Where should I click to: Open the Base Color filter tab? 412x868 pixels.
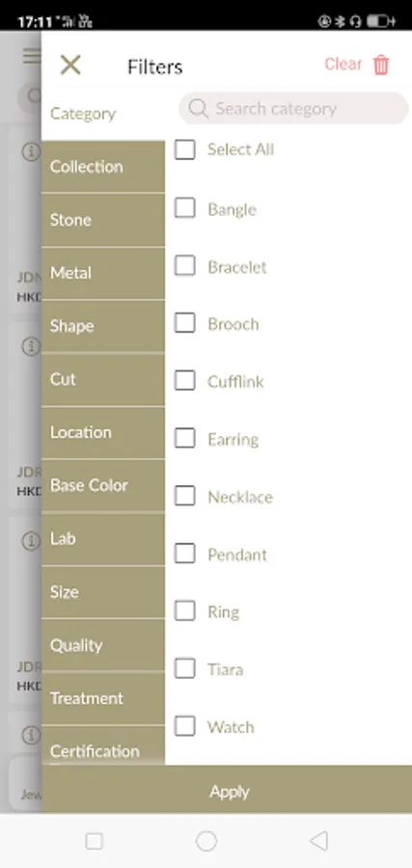103,485
